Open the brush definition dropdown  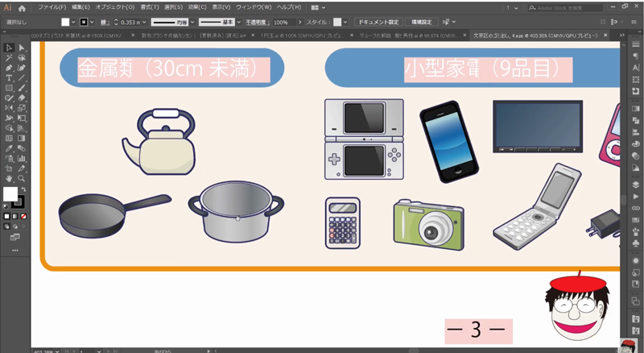pyautogui.click(x=238, y=23)
